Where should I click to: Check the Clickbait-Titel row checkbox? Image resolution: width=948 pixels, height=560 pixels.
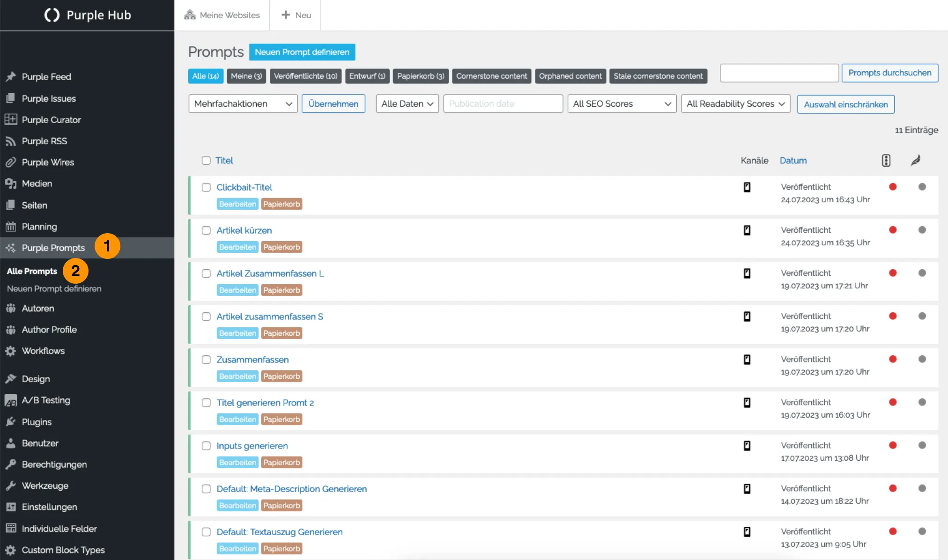[206, 187]
